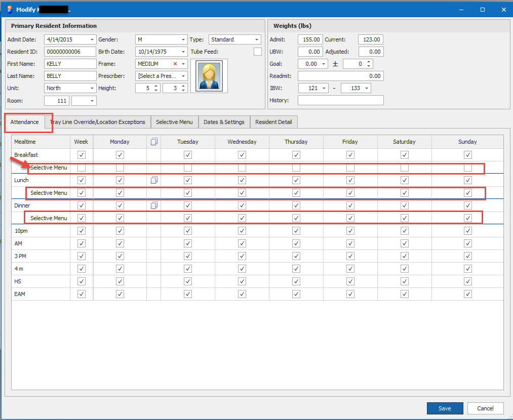Click the Readmit weight field
Image resolution: width=513 pixels, height=420 pixels.
point(341,76)
